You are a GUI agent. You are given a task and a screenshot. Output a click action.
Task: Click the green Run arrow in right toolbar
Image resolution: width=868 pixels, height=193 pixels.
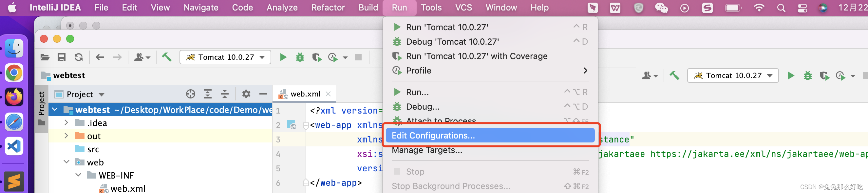point(791,75)
